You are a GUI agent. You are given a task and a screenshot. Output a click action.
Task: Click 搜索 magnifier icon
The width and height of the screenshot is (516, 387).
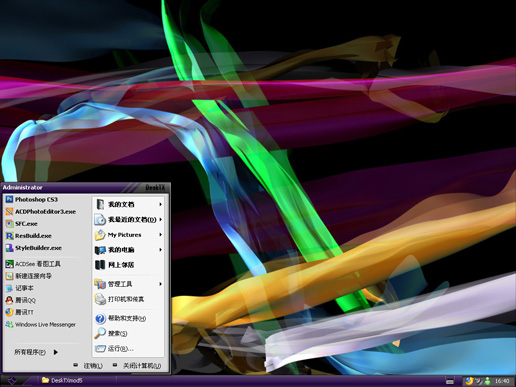100,333
